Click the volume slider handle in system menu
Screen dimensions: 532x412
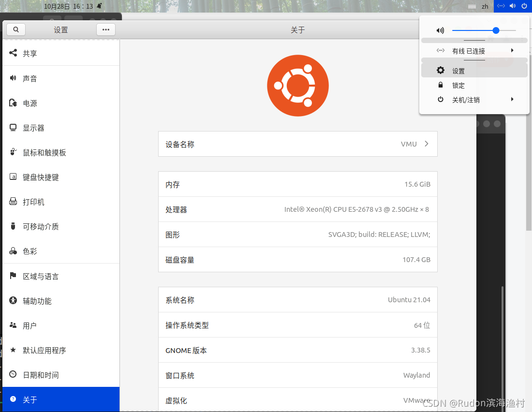coord(496,30)
